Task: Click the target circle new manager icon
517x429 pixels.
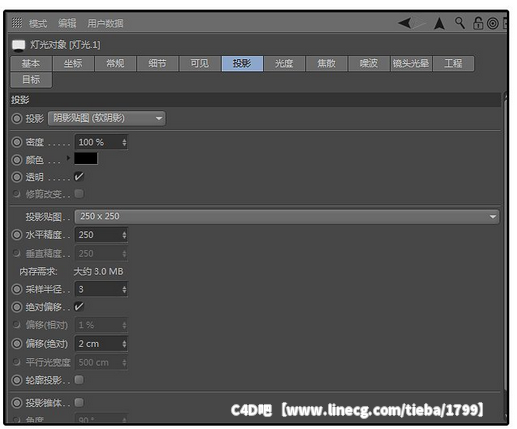Action: coord(493,24)
